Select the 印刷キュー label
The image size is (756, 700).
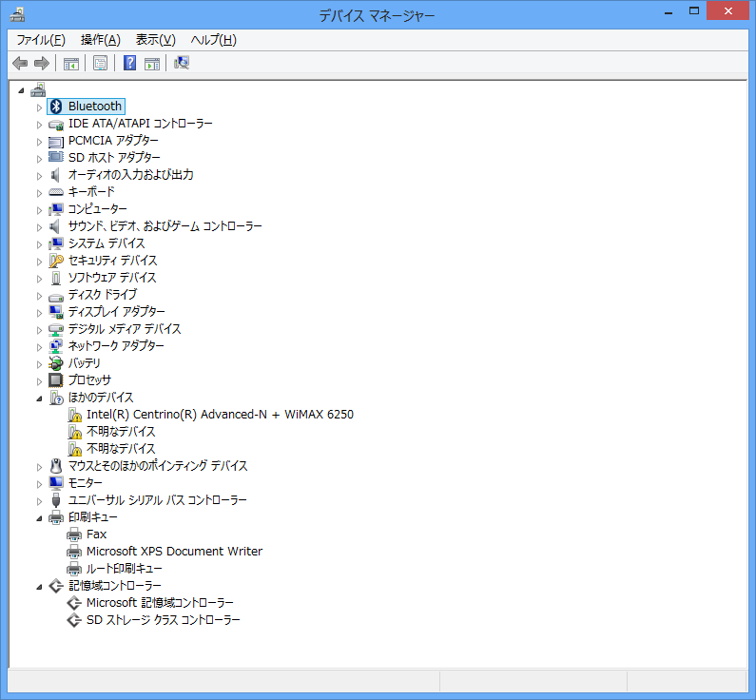[x=92, y=517]
